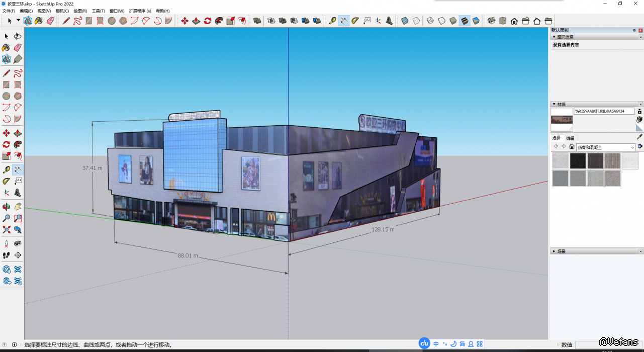Switch to the 编辑 tab in materials
The image size is (644, 352).
570,138
